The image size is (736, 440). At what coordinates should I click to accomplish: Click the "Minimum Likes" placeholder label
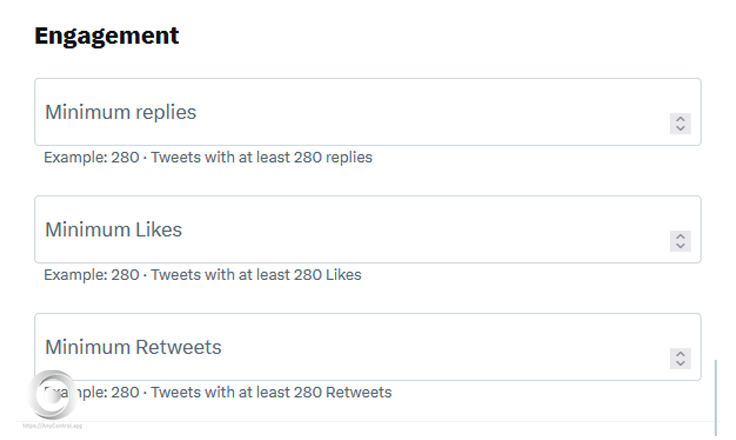pyautogui.click(x=114, y=230)
